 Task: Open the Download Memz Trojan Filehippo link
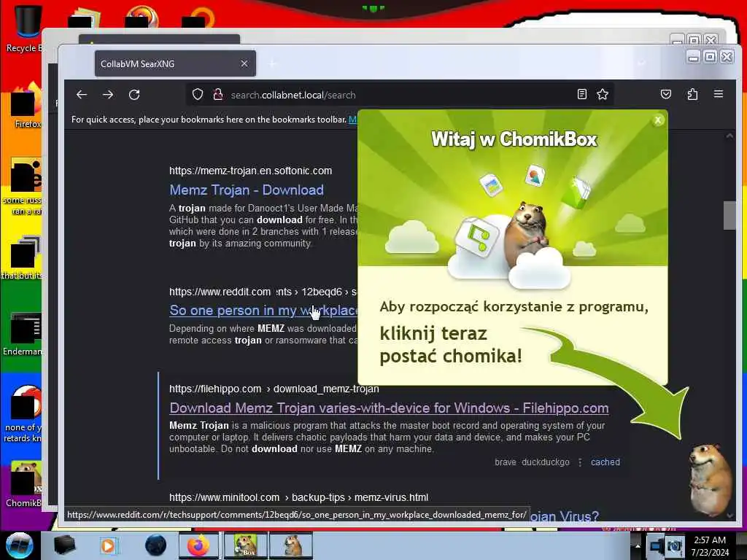tap(389, 408)
